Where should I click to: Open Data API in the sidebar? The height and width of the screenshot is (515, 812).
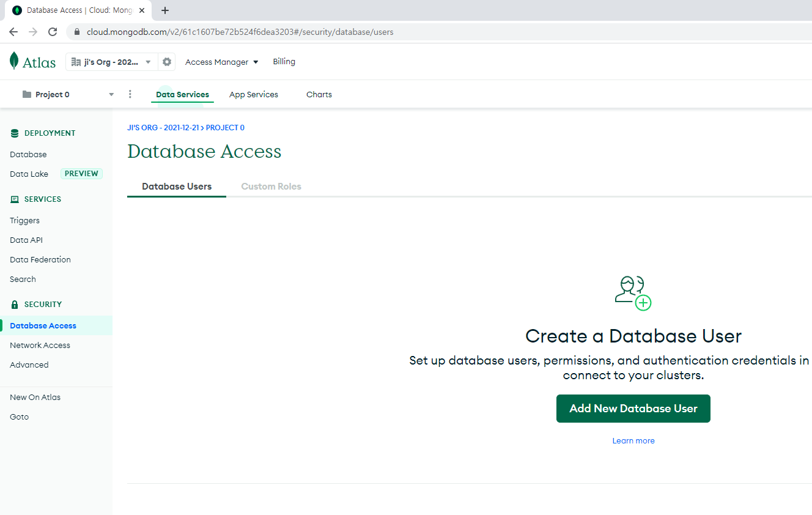(26, 240)
